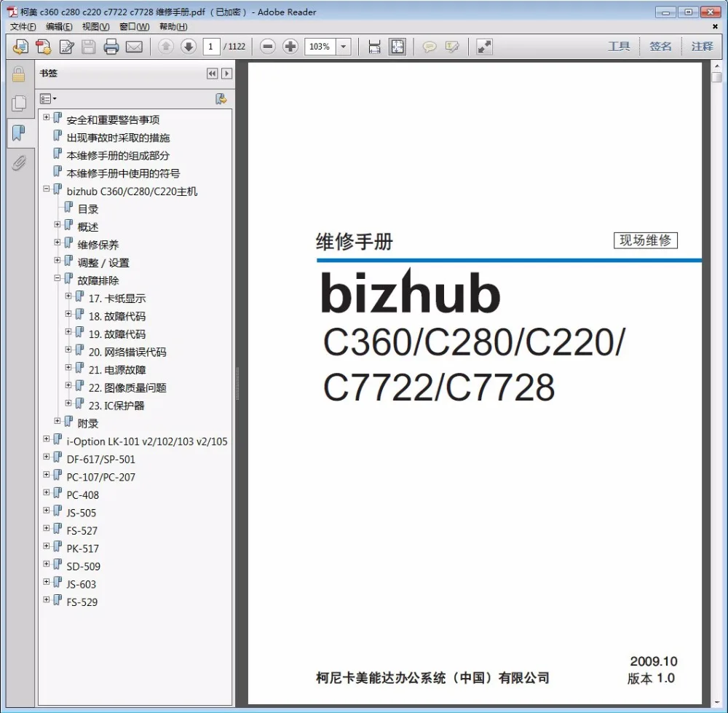
Task: Click the find current bookmark icon
Action: point(221,98)
